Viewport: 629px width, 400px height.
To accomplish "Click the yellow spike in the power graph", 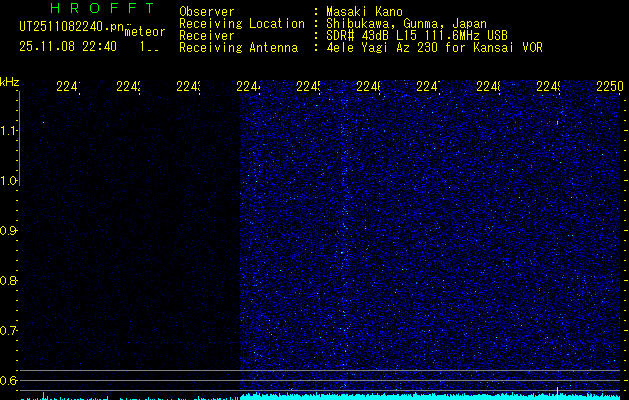I will point(557,393).
